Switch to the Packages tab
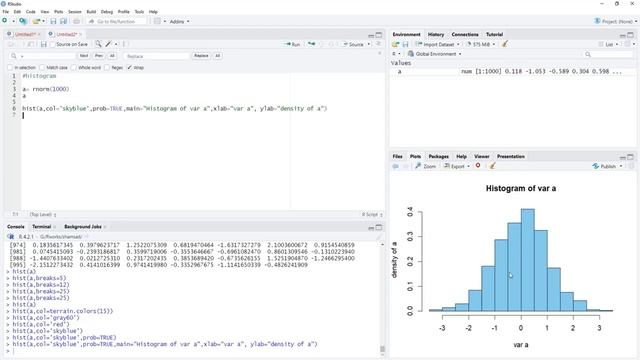Viewport: 640px width, 360px height. click(x=438, y=157)
